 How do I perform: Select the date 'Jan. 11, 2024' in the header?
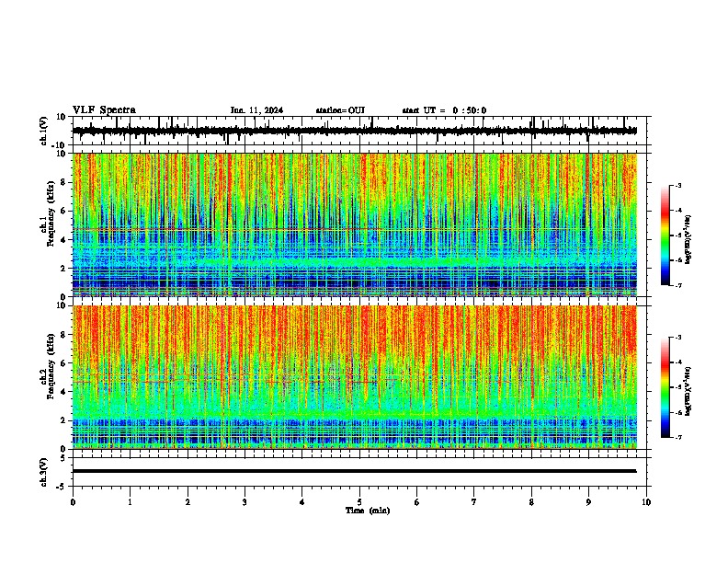click(x=256, y=110)
